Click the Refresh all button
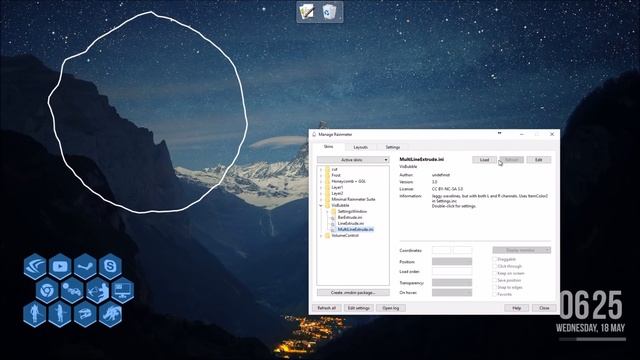This screenshot has height=360, width=640. [x=327, y=308]
